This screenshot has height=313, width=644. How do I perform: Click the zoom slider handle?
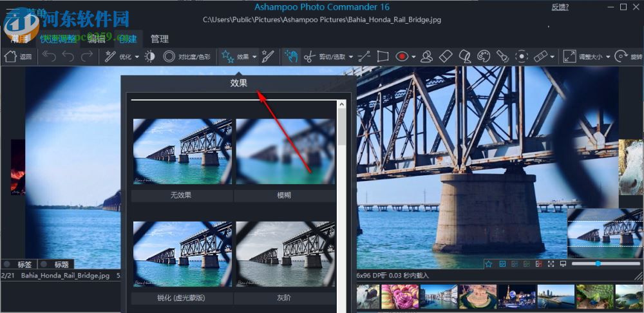(x=598, y=263)
